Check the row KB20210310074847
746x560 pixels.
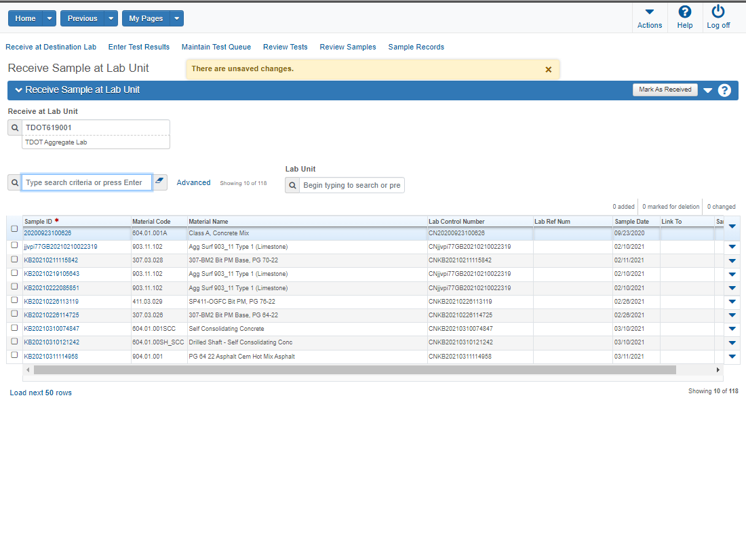(14, 328)
